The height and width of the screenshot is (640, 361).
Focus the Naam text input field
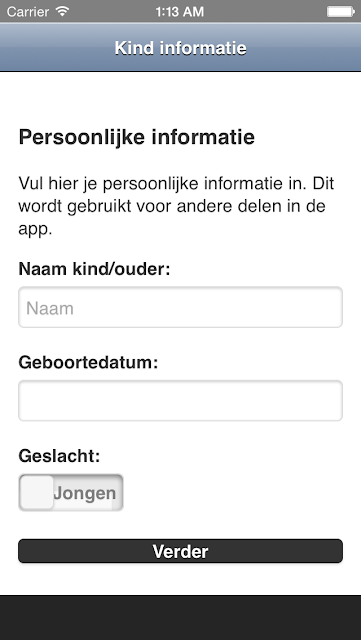point(180,307)
